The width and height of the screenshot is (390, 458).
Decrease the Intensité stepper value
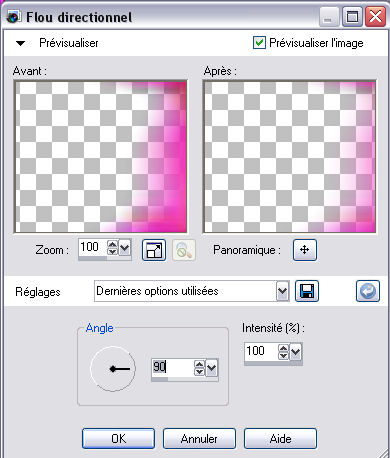283,356
